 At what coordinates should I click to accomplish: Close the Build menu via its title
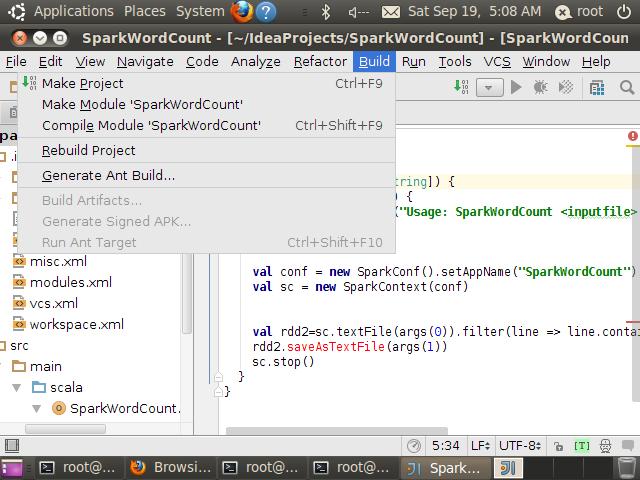pyautogui.click(x=374, y=62)
